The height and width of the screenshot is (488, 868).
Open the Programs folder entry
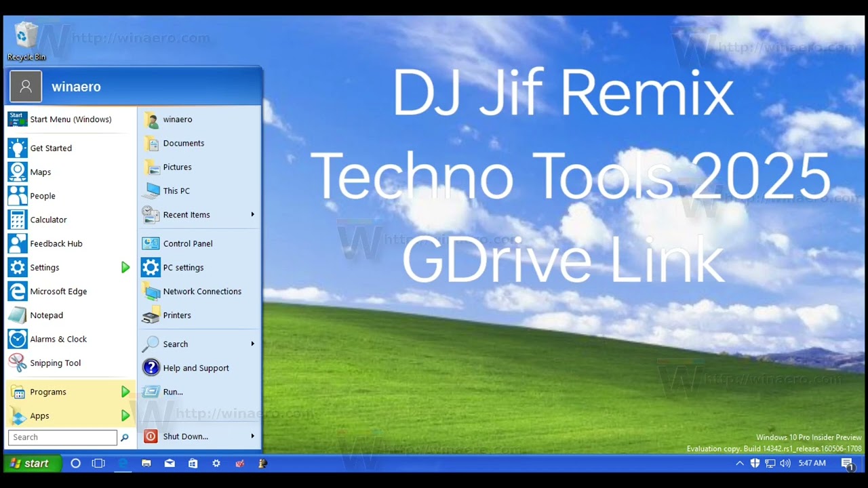pos(71,392)
